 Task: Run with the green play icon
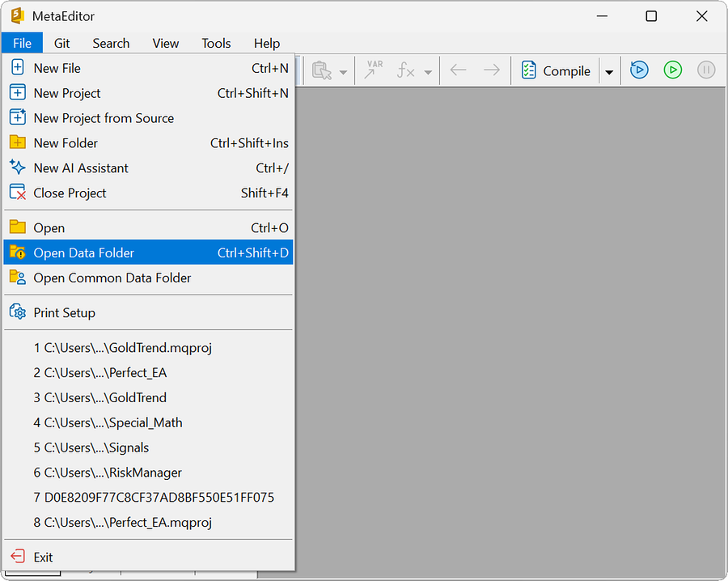pyautogui.click(x=672, y=70)
